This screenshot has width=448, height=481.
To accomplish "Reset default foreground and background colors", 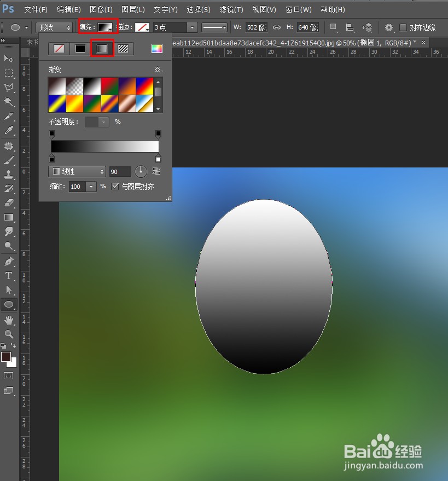I will 3,346.
